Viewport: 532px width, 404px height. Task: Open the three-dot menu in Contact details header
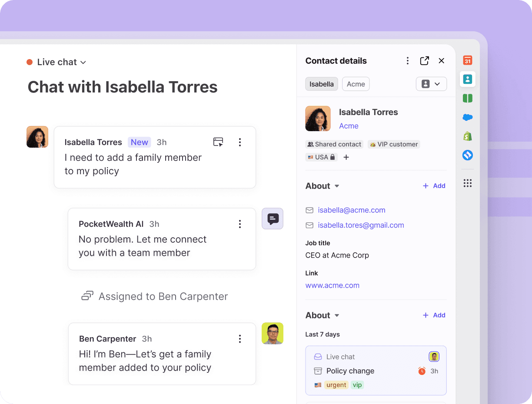point(407,61)
